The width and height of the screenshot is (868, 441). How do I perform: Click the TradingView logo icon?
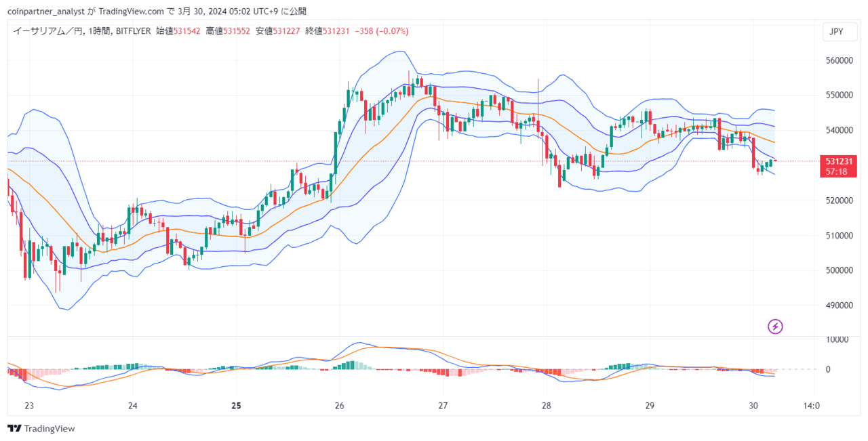pyautogui.click(x=14, y=429)
